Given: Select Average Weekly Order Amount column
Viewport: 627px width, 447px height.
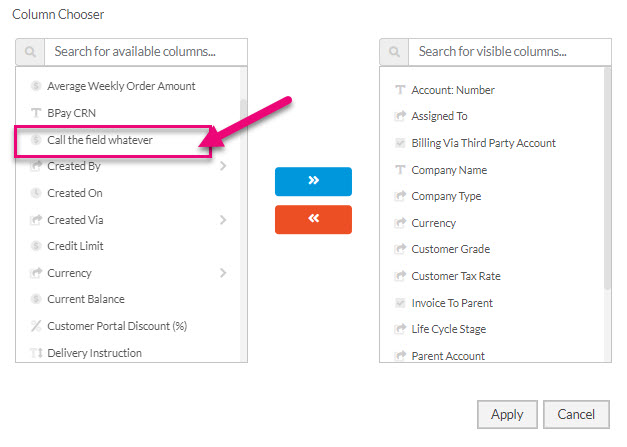Looking at the screenshot, I should click(x=121, y=86).
